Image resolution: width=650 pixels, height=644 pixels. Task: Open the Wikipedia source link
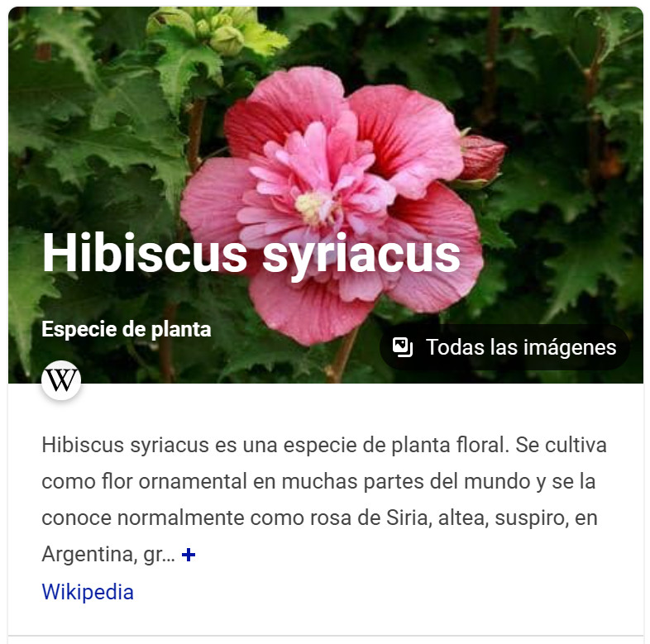pyautogui.click(x=88, y=592)
